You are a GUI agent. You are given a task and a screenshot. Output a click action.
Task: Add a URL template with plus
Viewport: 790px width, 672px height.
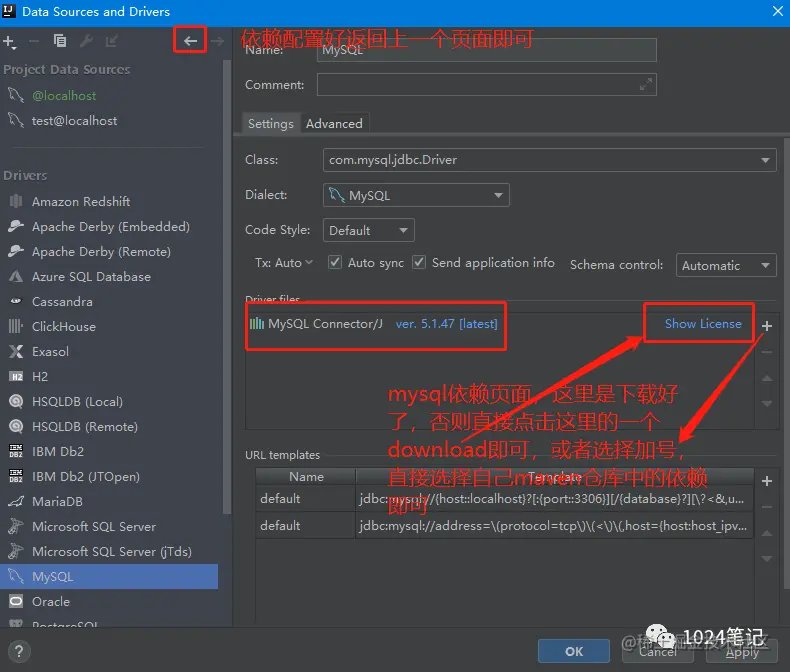tap(767, 481)
